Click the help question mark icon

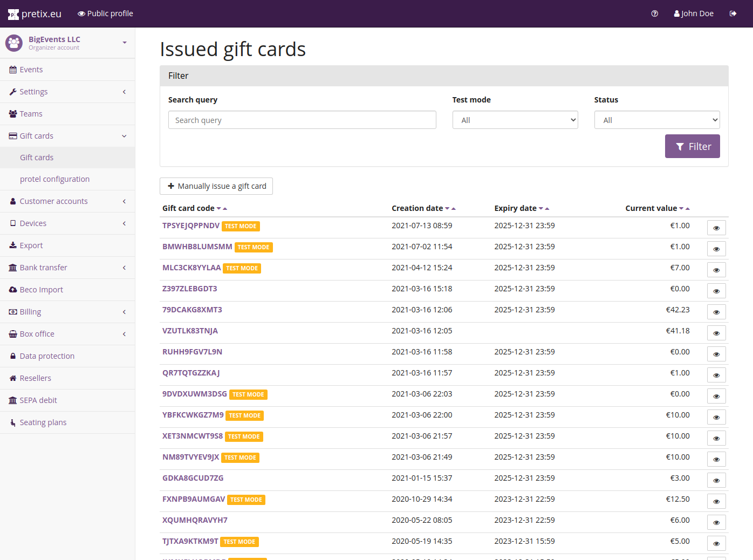[x=654, y=13]
